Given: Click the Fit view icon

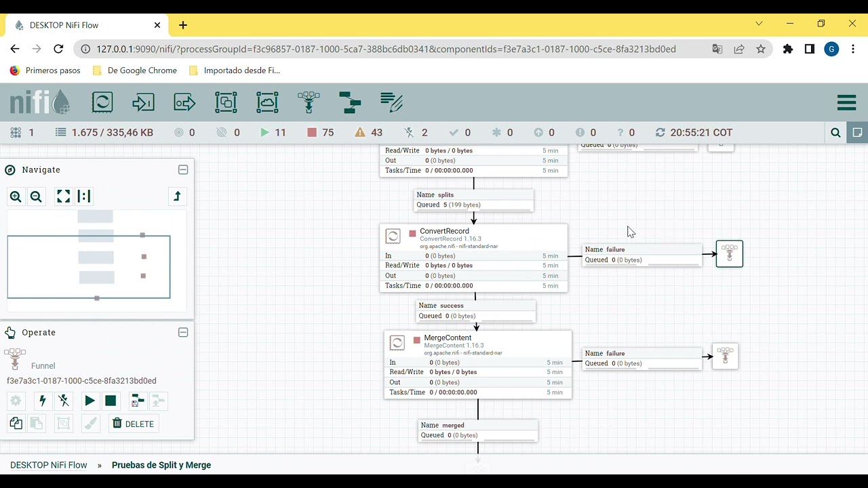Looking at the screenshot, I should click(63, 197).
